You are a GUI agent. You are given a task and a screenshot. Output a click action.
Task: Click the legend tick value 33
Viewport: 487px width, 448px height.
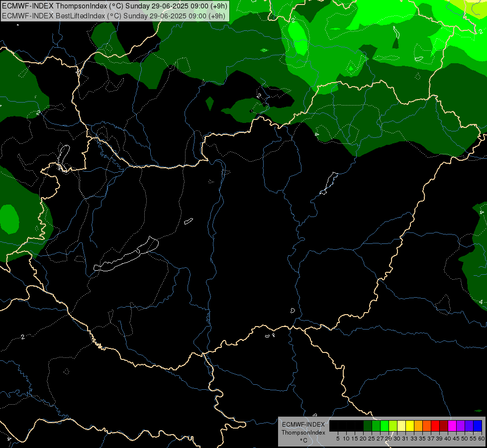tap(414, 439)
